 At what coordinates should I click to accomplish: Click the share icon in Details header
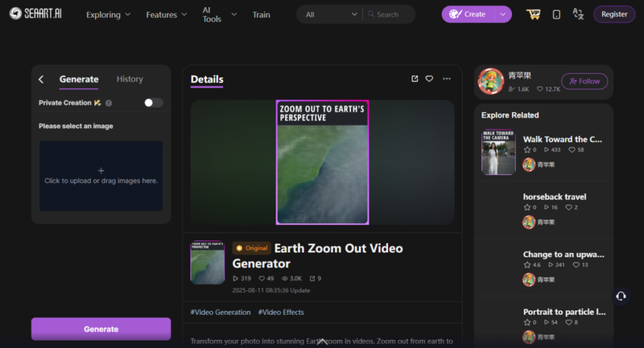414,79
